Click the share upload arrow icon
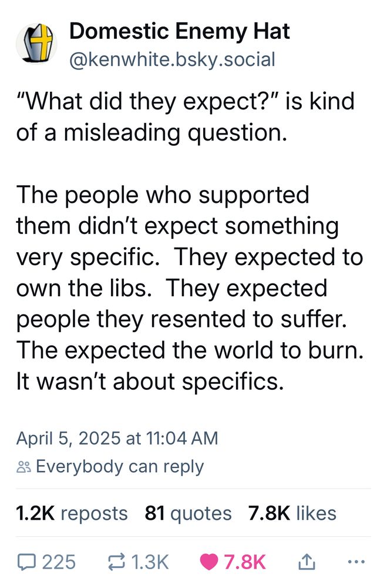The height and width of the screenshot is (588, 387). click(x=305, y=562)
